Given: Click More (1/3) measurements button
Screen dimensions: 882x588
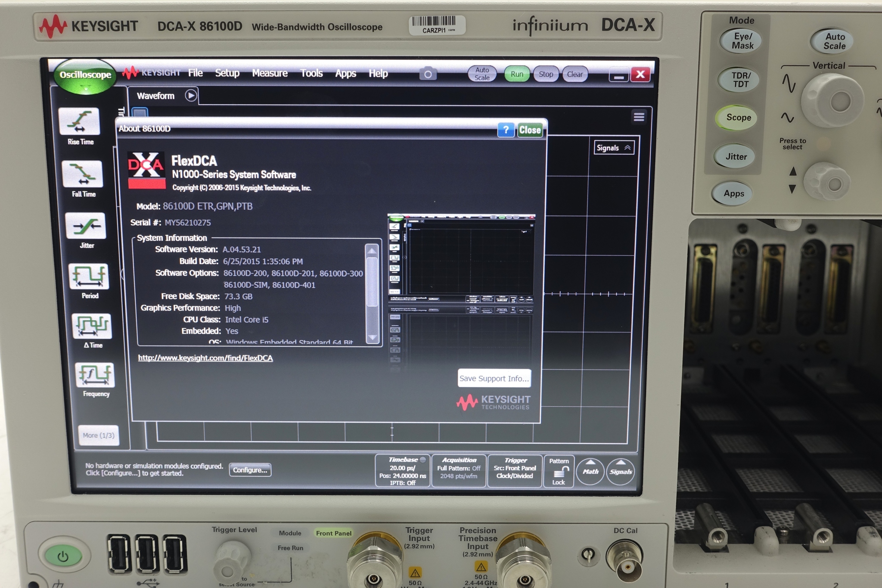Looking at the screenshot, I should (99, 435).
